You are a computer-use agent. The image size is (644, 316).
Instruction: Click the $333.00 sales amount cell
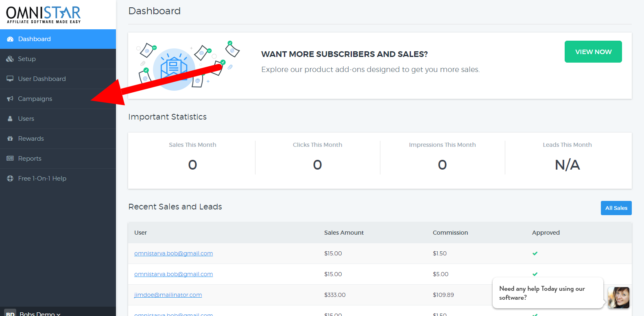tap(335, 295)
